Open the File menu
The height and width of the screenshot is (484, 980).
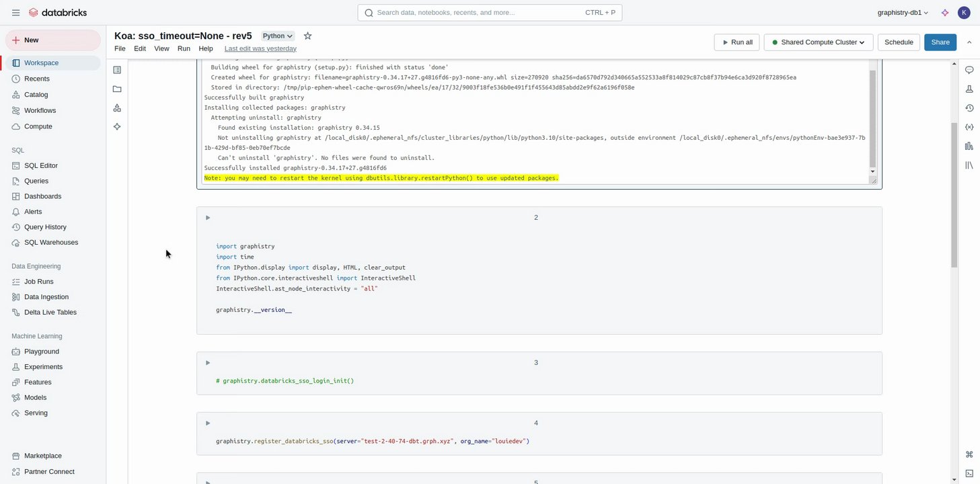[x=120, y=48]
